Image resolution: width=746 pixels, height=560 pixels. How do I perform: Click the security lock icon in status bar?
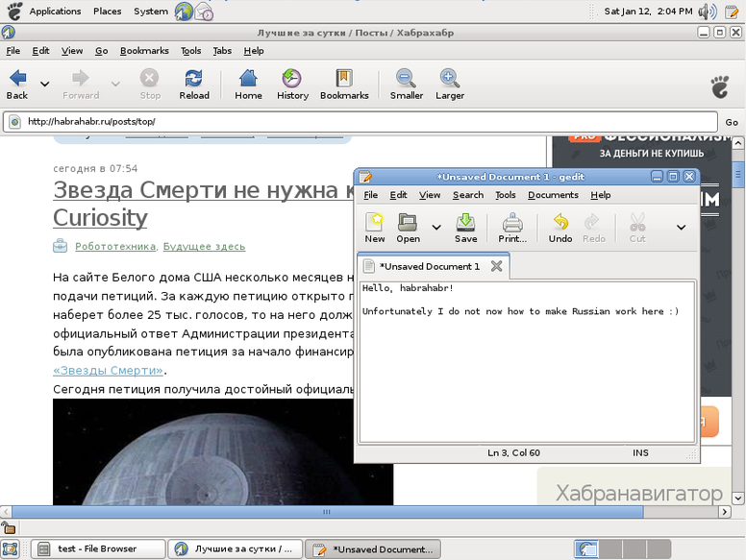[x=9, y=528]
